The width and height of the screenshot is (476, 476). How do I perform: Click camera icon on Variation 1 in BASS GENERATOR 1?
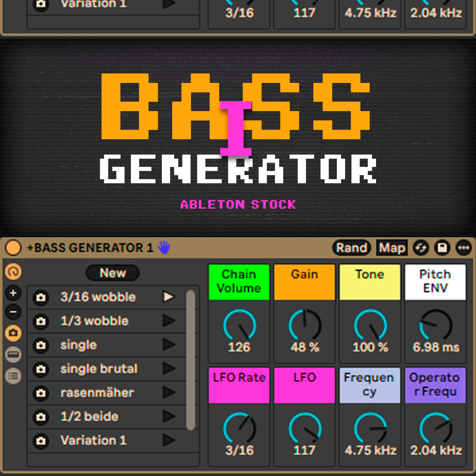click(x=41, y=441)
